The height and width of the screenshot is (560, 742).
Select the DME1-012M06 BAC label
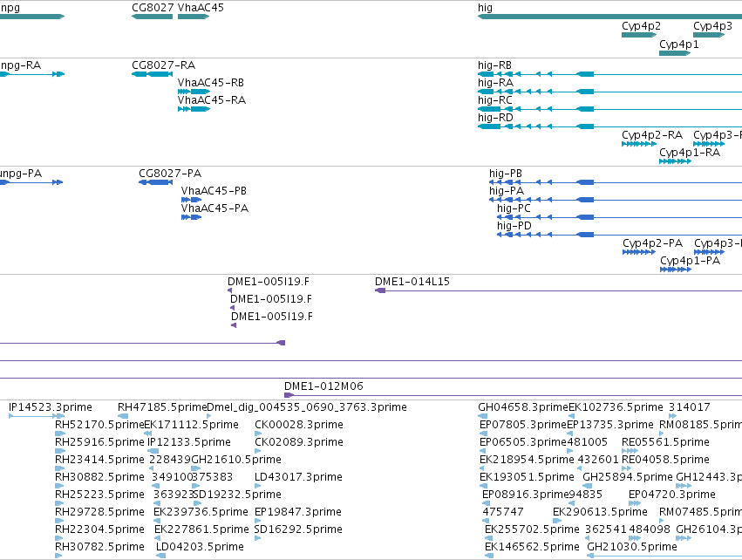[x=323, y=386]
